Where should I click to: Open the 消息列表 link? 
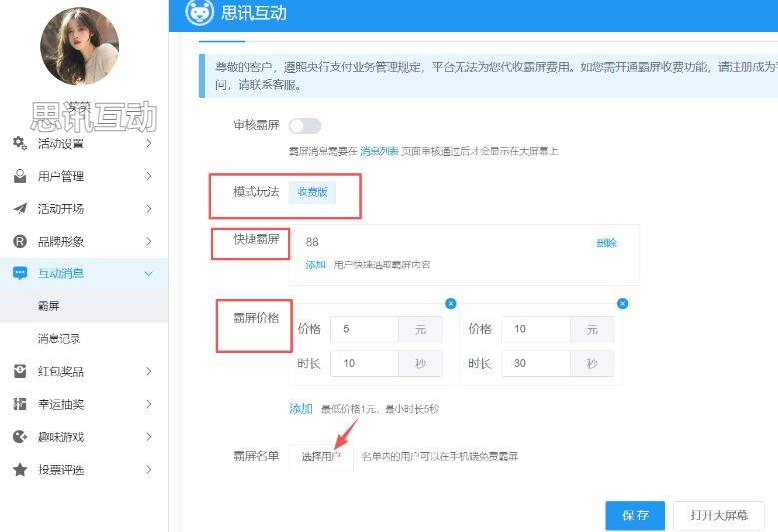(x=379, y=151)
